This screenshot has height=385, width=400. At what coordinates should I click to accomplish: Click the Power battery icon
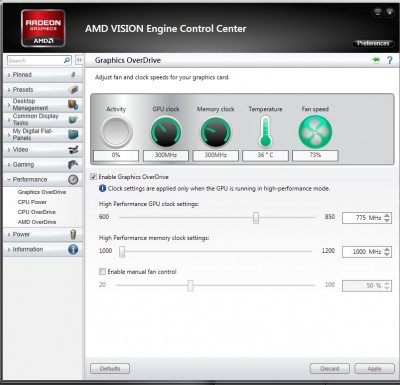74,234
